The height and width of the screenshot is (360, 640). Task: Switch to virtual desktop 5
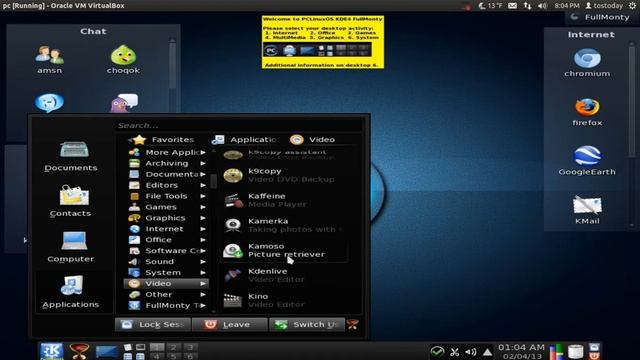click(x=173, y=356)
